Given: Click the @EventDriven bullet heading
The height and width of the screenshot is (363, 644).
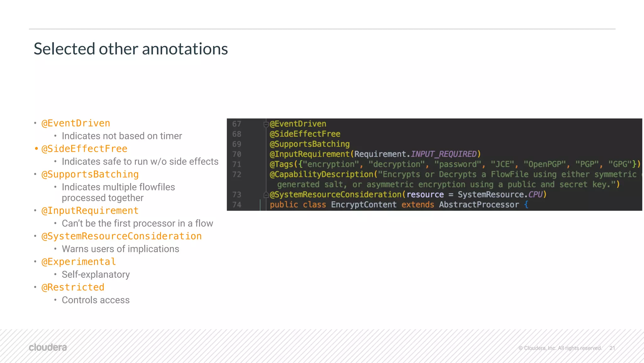Looking at the screenshot, I should [x=76, y=123].
